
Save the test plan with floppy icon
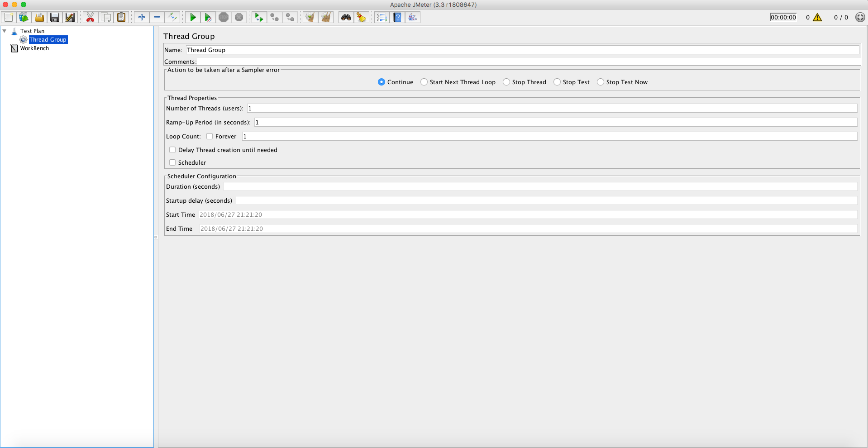[55, 17]
